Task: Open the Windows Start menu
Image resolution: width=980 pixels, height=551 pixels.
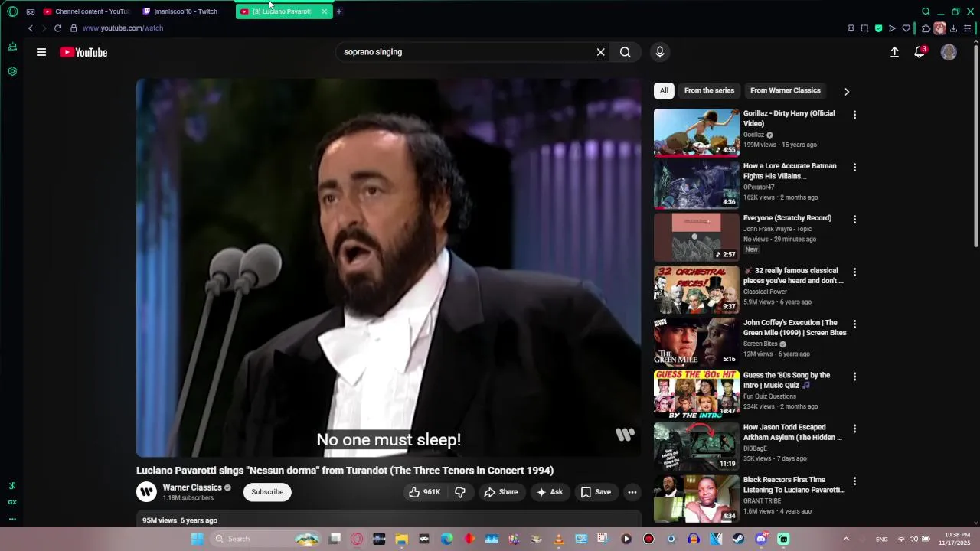Action: pos(198,539)
